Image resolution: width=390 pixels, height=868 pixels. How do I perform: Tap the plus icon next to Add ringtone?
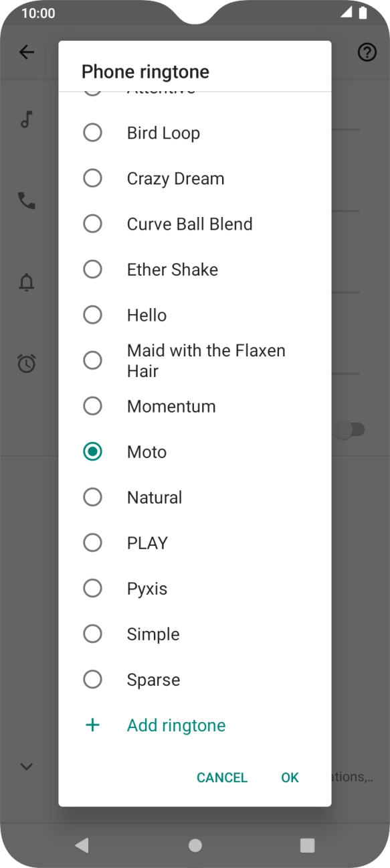tap(92, 725)
